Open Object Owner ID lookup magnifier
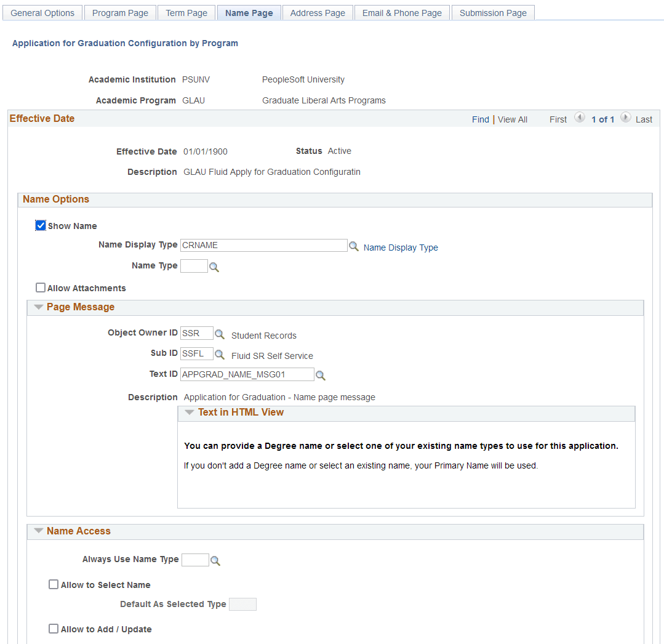Image resolution: width=664 pixels, height=644 pixels. pos(219,334)
